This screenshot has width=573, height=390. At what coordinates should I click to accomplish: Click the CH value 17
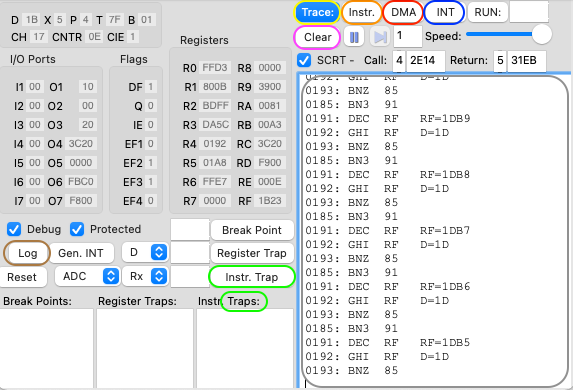click(x=39, y=37)
